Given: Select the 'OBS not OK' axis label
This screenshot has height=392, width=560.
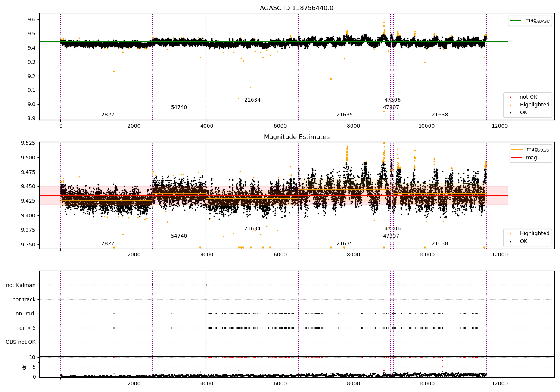Looking at the screenshot, I should click(x=21, y=342).
